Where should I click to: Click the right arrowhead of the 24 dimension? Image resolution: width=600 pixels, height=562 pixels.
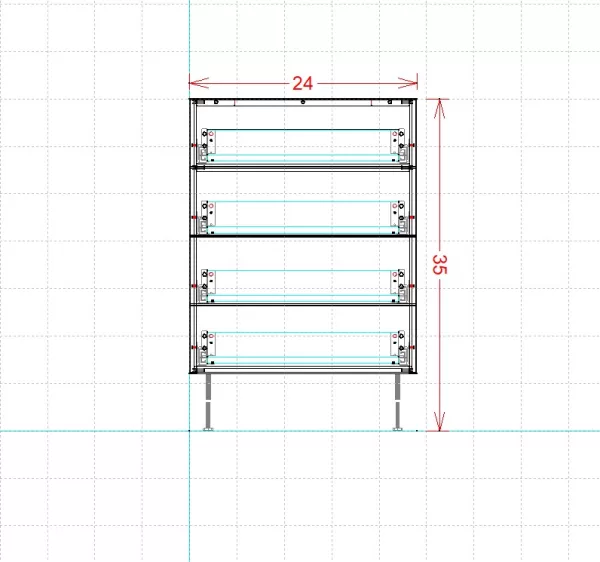coord(411,83)
